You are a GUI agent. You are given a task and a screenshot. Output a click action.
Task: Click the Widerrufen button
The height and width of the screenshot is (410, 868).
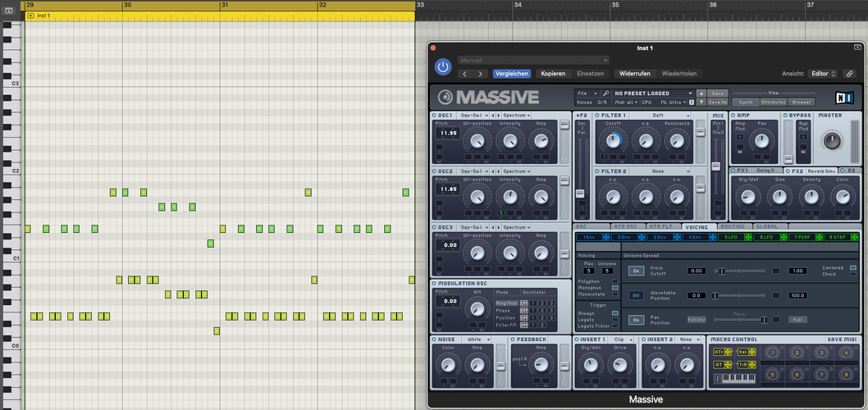[634, 74]
